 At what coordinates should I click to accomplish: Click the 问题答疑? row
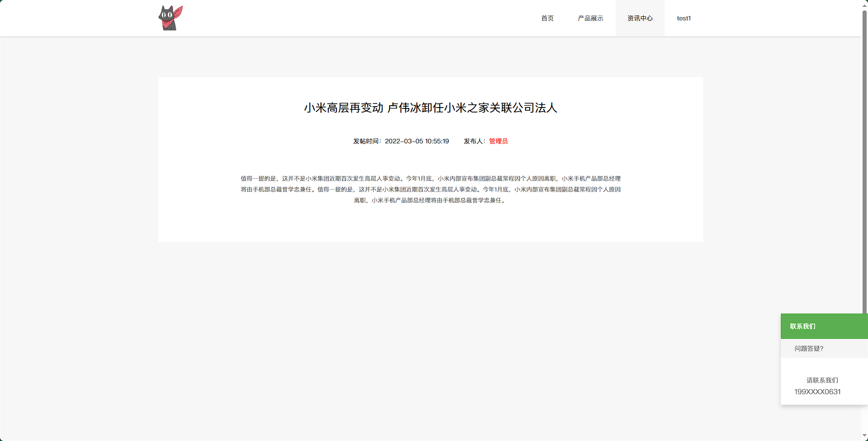[824, 348]
